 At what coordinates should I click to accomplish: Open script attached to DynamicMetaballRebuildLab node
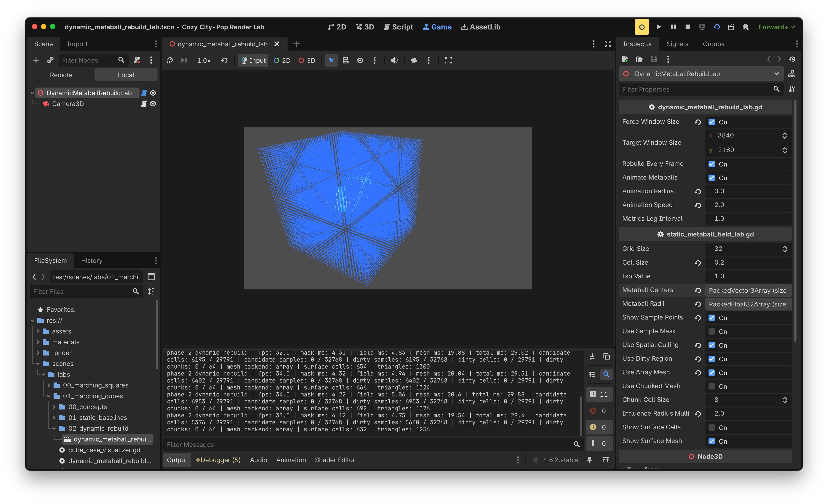144,93
